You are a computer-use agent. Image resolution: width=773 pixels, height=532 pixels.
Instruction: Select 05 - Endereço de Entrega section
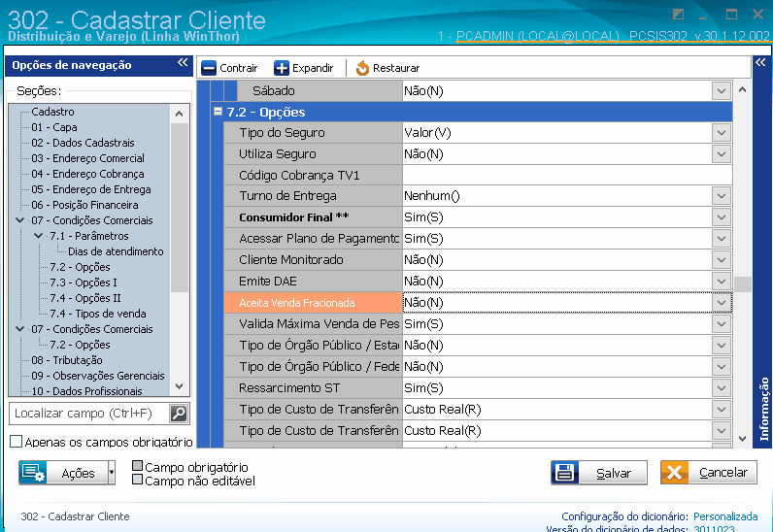91,189
